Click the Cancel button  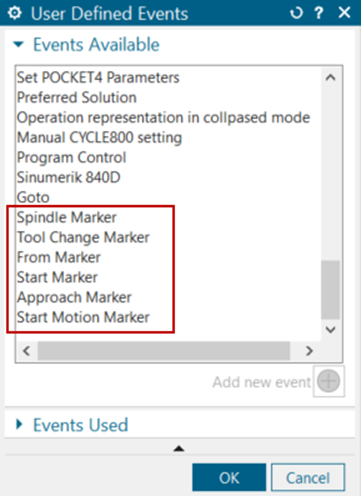click(308, 477)
